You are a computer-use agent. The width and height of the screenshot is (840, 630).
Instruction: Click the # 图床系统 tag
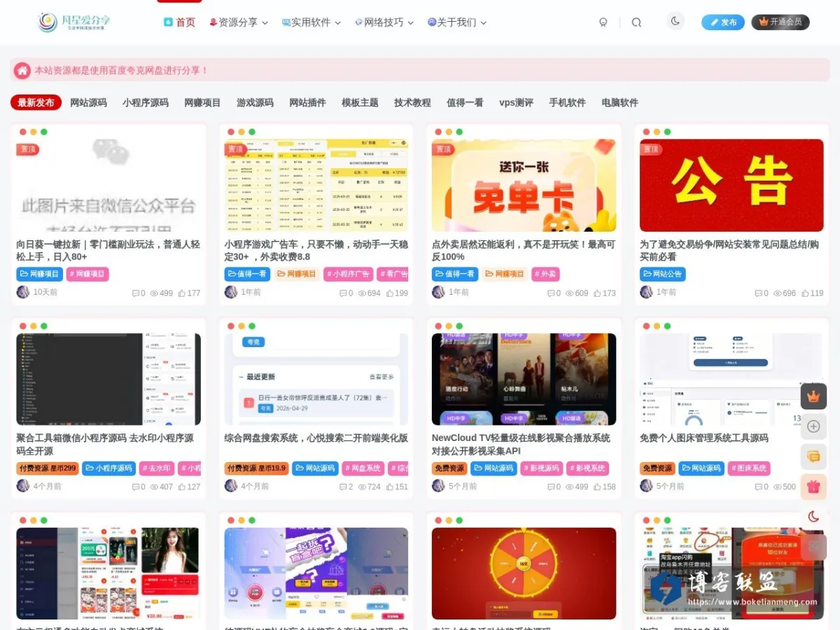point(750,468)
